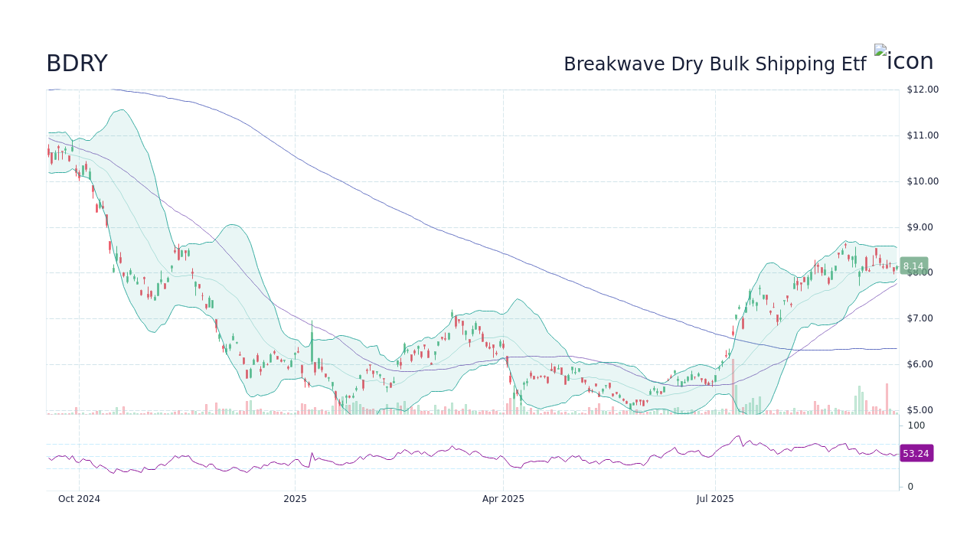Click the $5.00 price level label

919,410
